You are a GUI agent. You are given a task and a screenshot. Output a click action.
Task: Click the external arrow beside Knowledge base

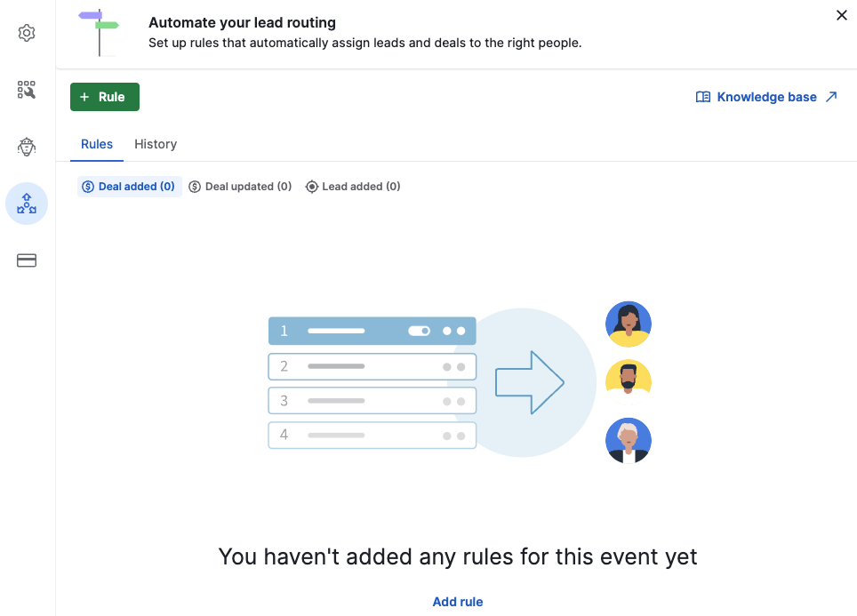[x=831, y=97]
